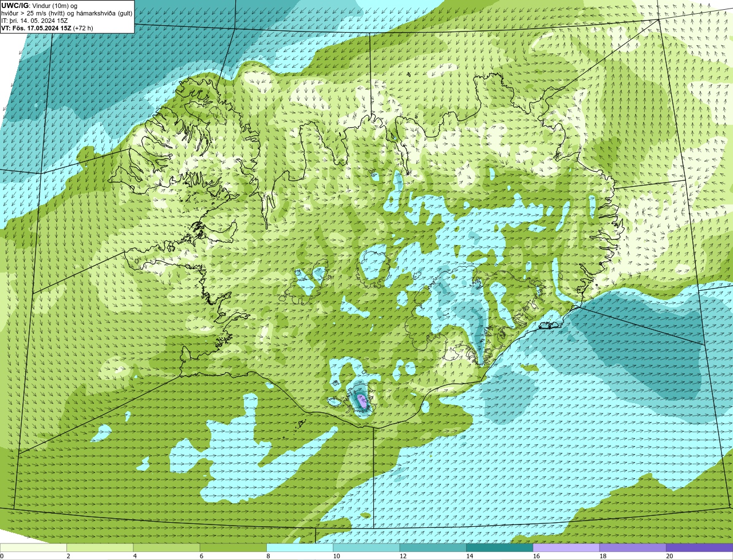This screenshot has width=733, height=560.
Task: Click the 14–16 m/s dark teal legend swatch
Action: [x=500, y=548]
